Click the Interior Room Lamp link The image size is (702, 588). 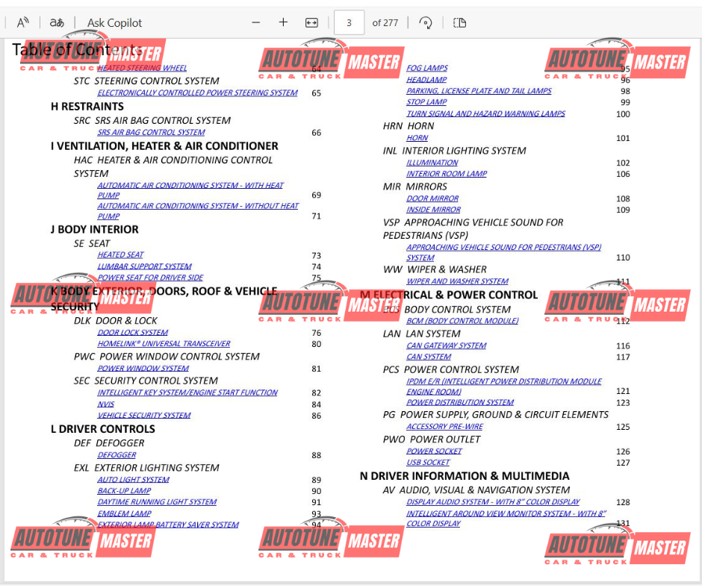446,174
